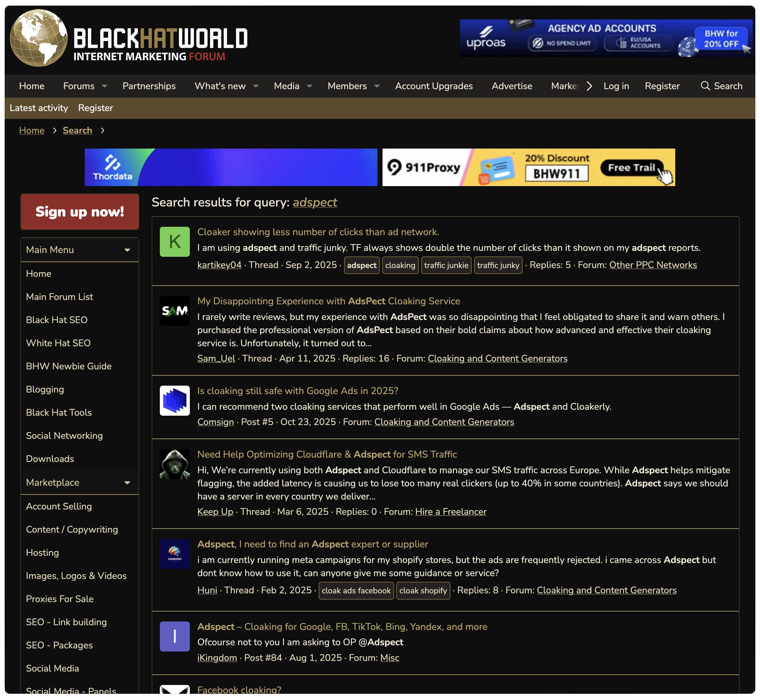Collapse the Marketplace sidebar section
The width and height of the screenshot is (760, 700).
tap(127, 483)
